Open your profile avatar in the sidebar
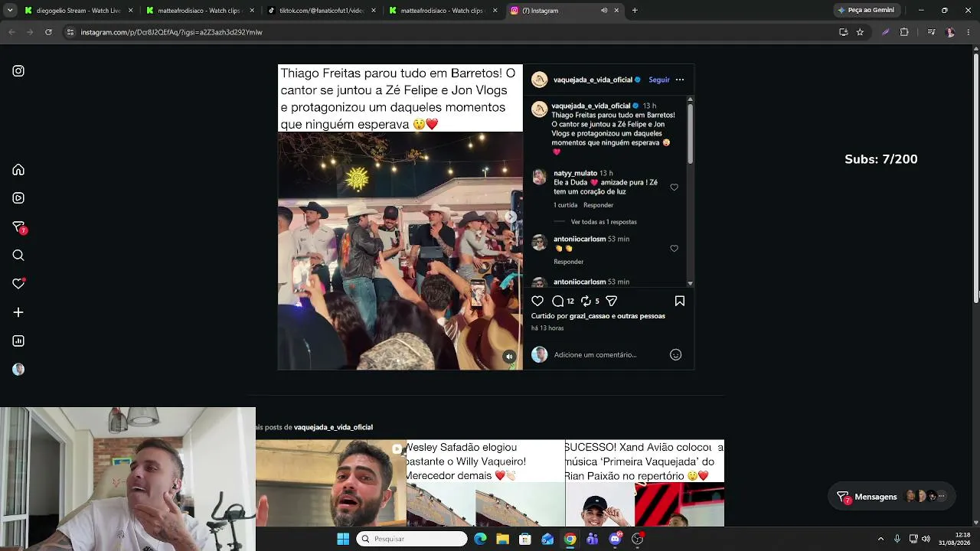 (x=18, y=369)
